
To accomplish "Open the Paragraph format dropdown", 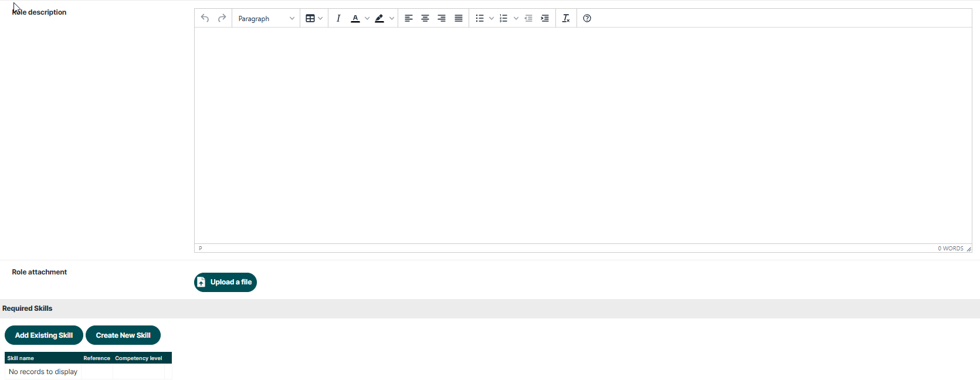I will click(266, 18).
